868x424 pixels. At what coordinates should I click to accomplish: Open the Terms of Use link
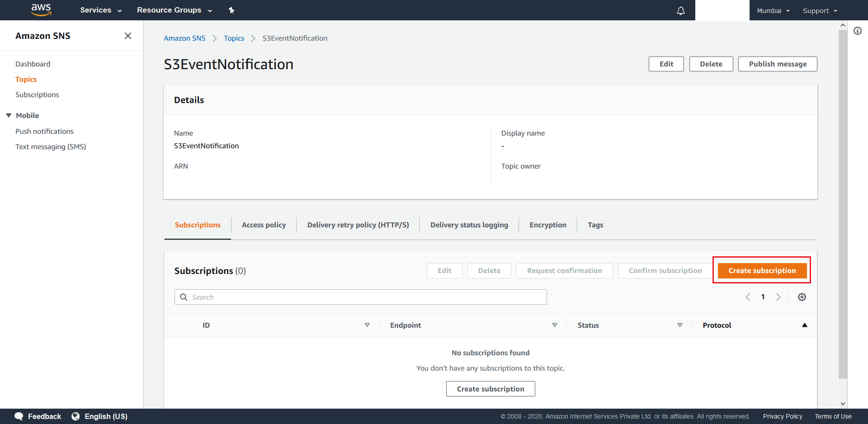(833, 416)
